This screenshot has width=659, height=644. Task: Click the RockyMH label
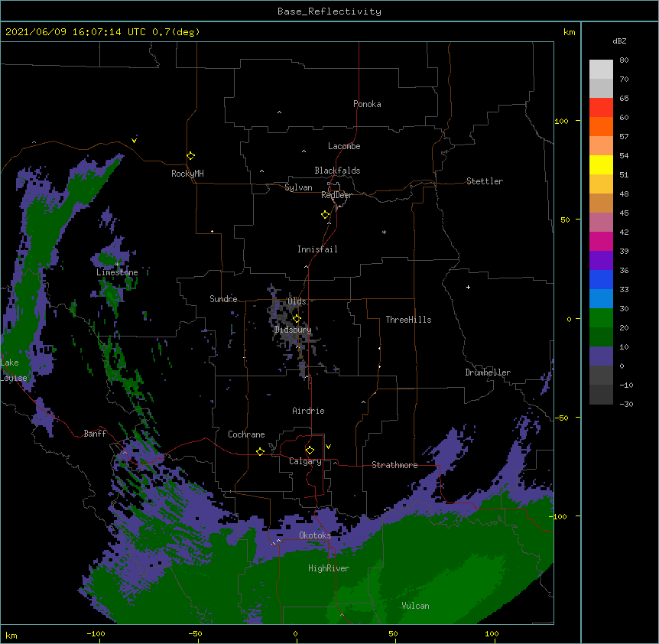point(187,174)
